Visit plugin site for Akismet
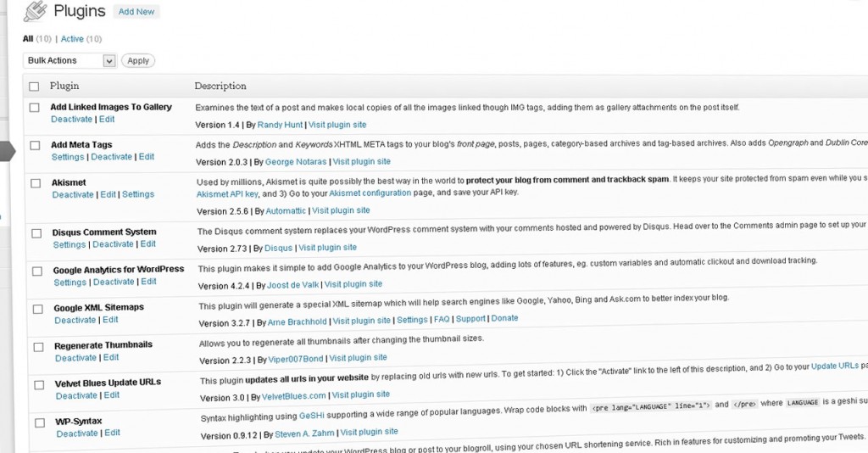 tap(341, 210)
